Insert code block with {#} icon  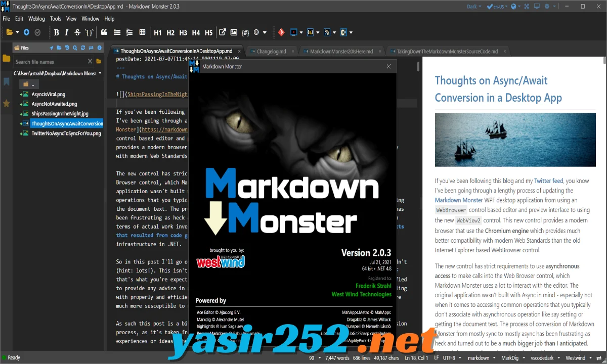tap(245, 32)
